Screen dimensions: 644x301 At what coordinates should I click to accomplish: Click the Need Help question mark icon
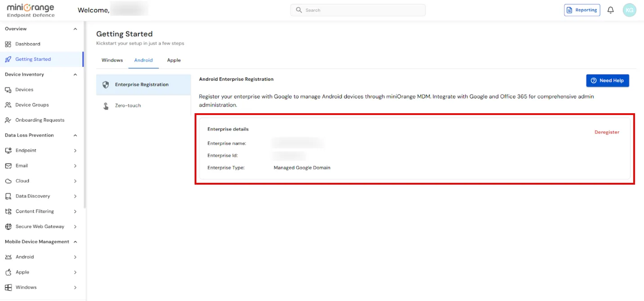(594, 80)
